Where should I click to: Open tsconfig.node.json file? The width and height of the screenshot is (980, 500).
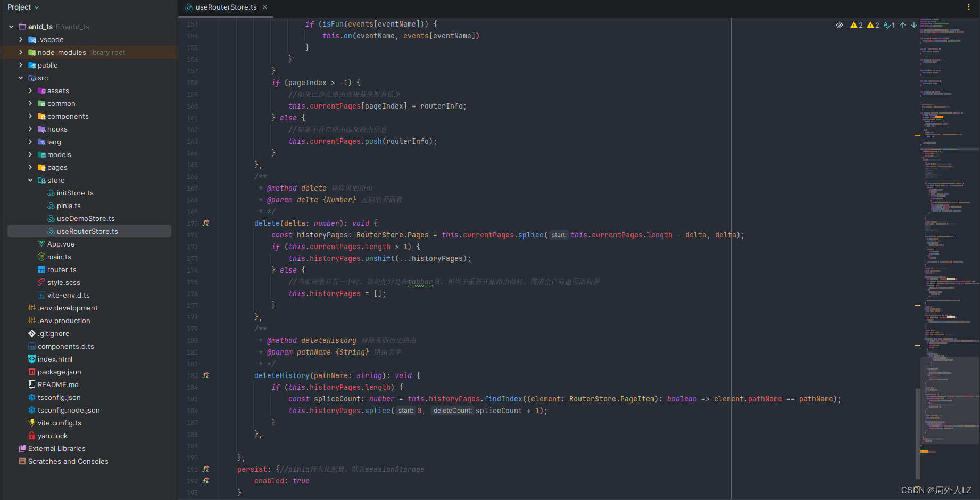[x=69, y=410]
